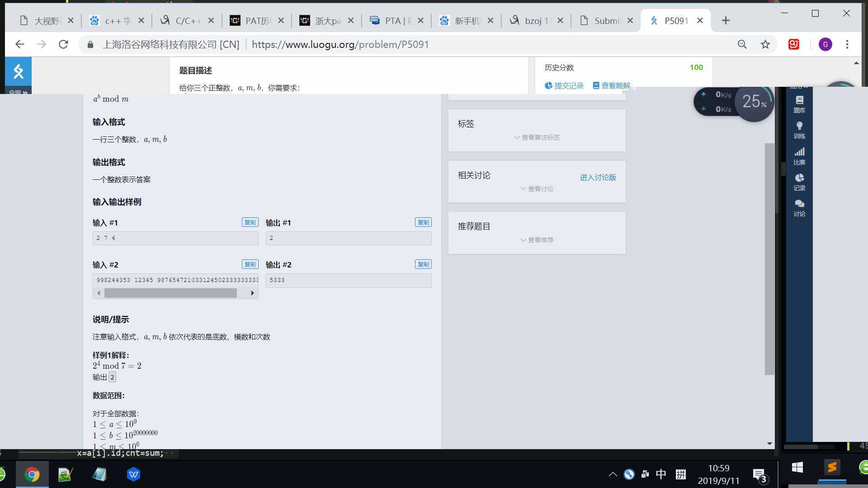Click the 25% network speed widget
This screenshot has height=488, width=868.
coord(754,102)
